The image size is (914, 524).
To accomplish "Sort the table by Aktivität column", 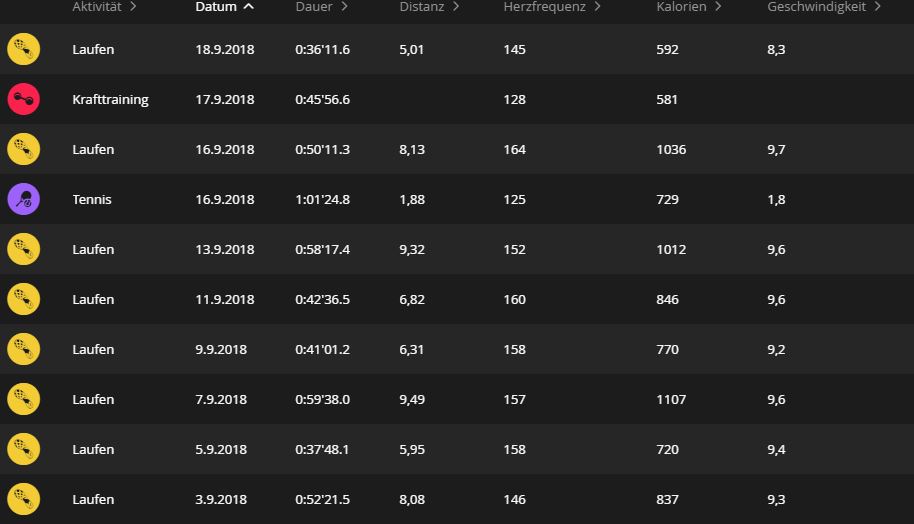I will pos(104,7).
